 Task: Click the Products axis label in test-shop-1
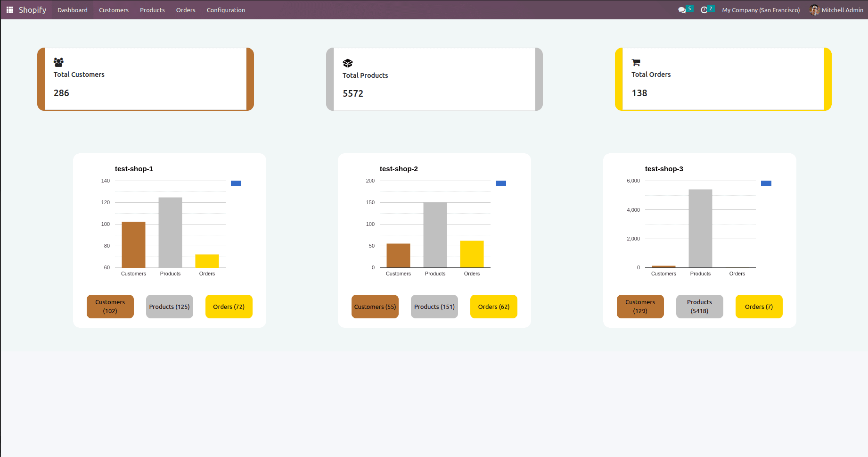170,274
